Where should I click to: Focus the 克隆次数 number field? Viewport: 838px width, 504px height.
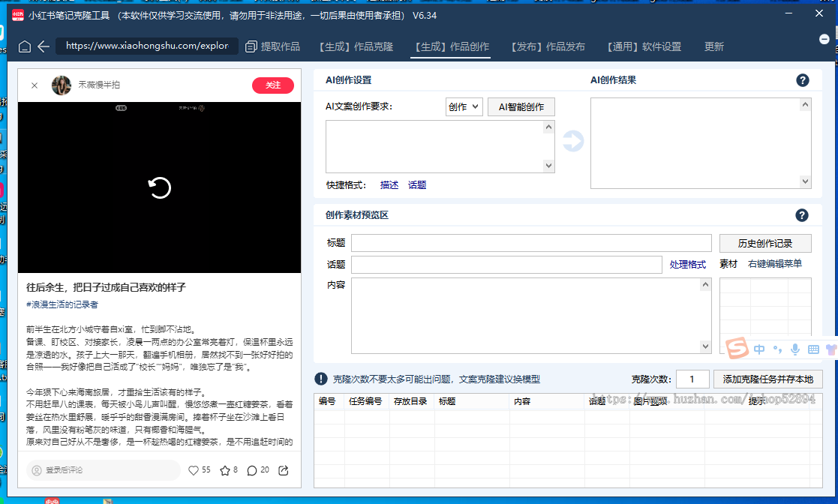click(x=692, y=379)
